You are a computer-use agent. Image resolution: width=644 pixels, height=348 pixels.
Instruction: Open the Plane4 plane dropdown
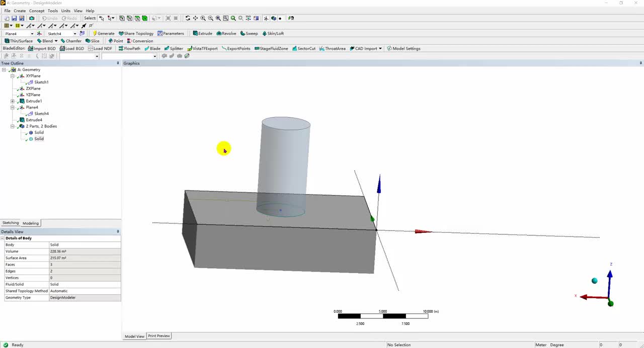pyautogui.click(x=33, y=34)
